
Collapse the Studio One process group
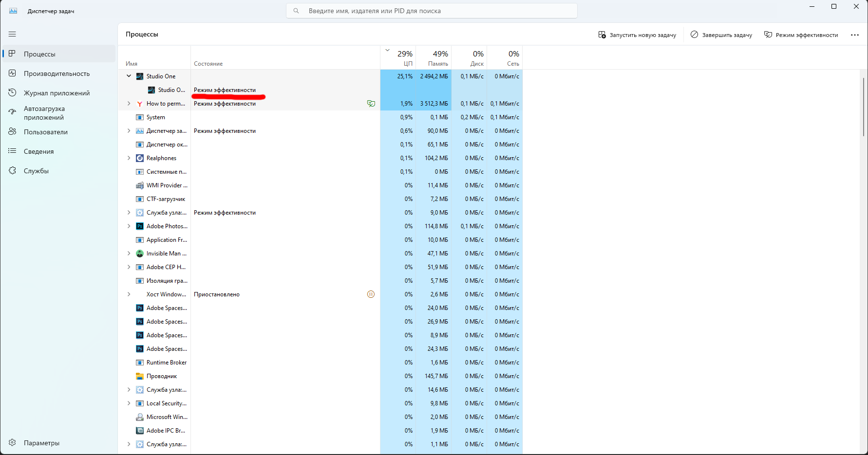click(x=129, y=76)
